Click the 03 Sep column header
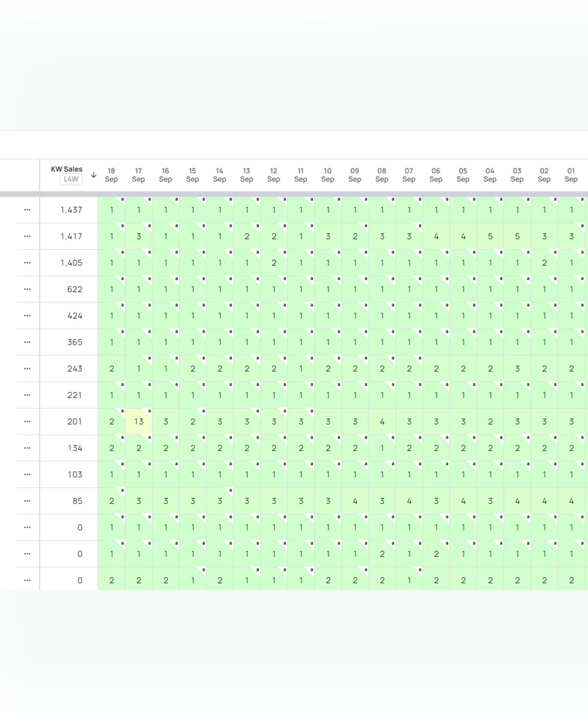Image resolution: width=588 pixels, height=718 pixels. (517, 175)
